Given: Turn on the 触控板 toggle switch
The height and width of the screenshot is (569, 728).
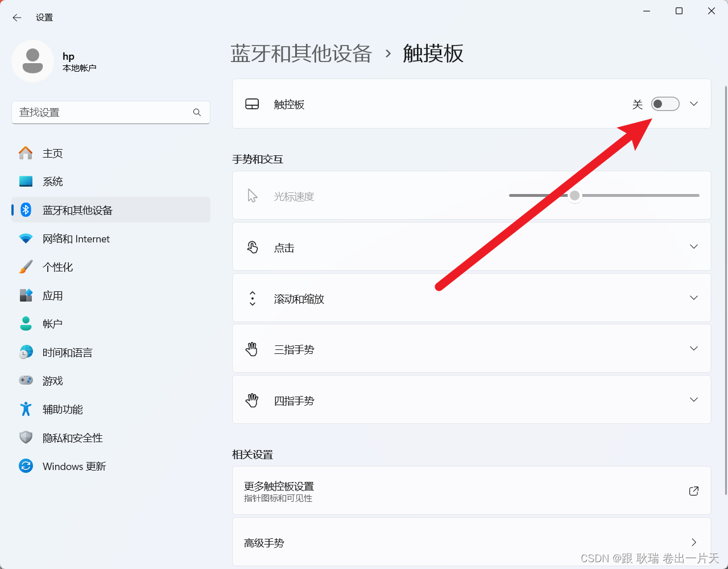Looking at the screenshot, I should pos(665,104).
